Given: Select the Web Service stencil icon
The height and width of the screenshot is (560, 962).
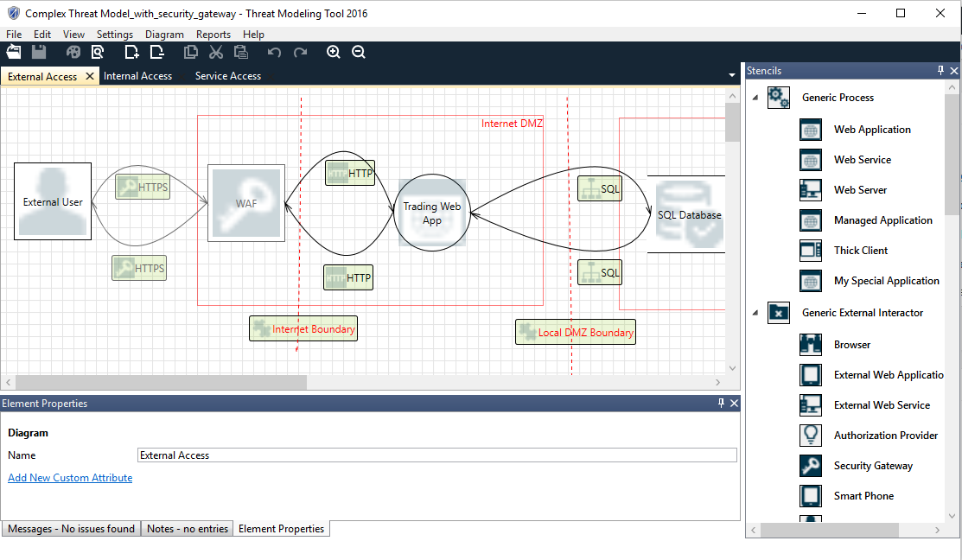Looking at the screenshot, I should tap(811, 160).
